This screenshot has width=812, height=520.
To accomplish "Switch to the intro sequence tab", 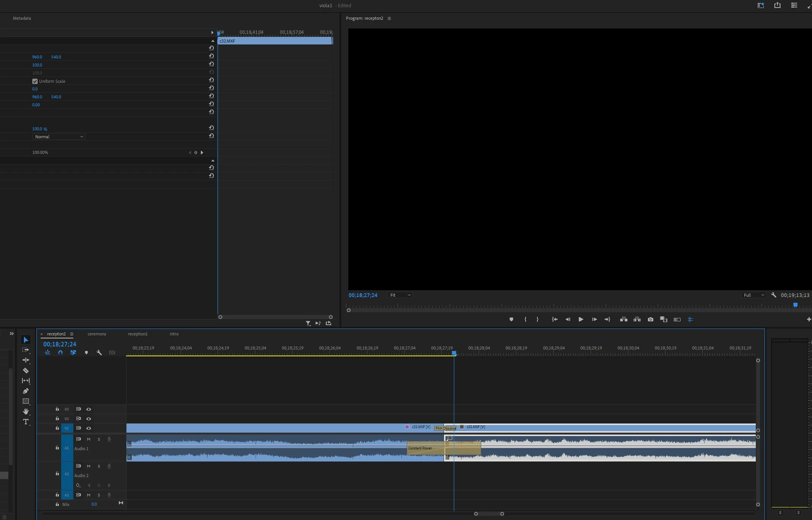I will pyautogui.click(x=174, y=334).
